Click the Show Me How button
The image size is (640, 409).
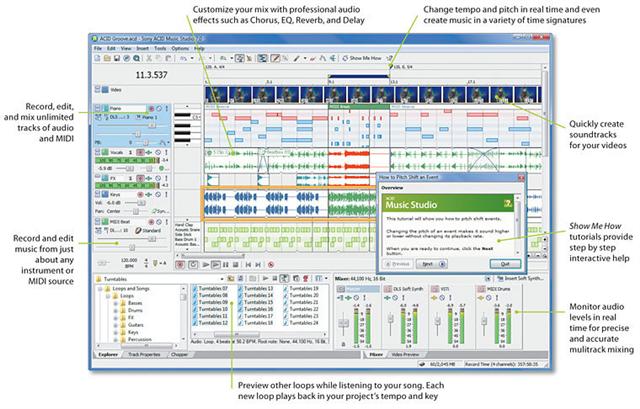(x=362, y=58)
